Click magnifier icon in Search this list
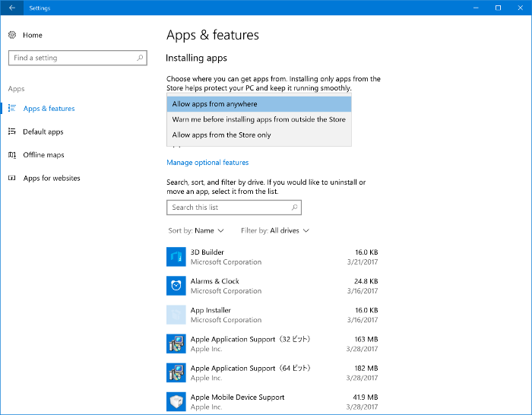Image resolution: width=532 pixels, height=415 pixels. [x=295, y=207]
